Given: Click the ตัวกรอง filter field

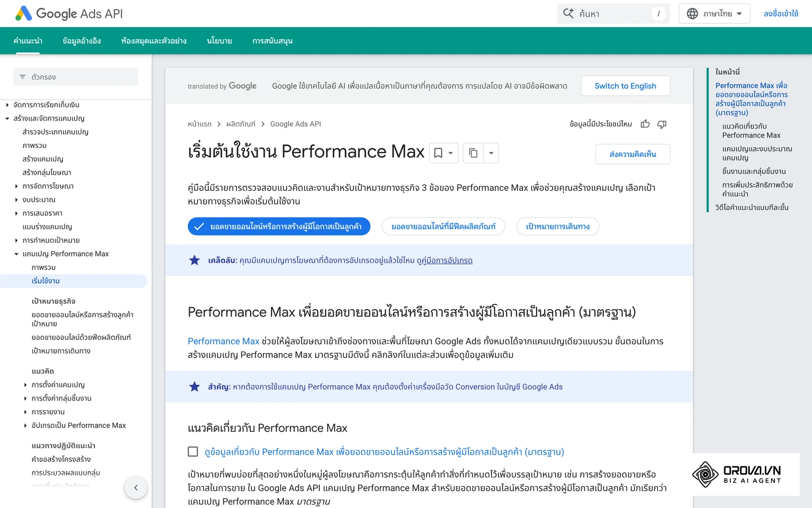Looking at the screenshot, I should (76, 77).
